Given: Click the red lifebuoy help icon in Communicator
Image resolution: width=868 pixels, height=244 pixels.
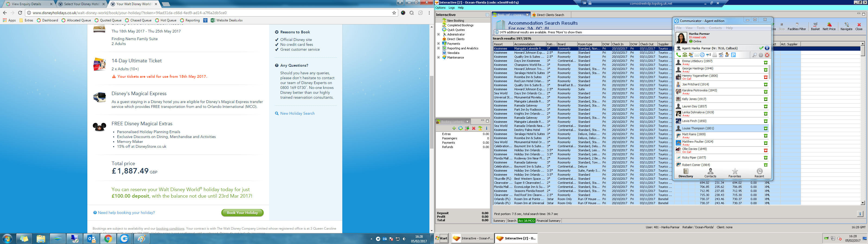Looking at the screenshot, I should pos(767,55).
